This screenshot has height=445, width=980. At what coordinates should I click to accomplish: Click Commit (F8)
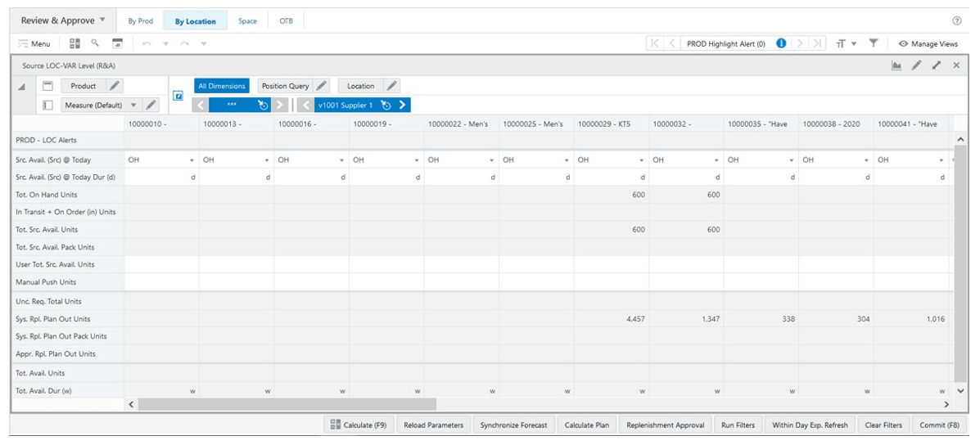[x=939, y=425]
